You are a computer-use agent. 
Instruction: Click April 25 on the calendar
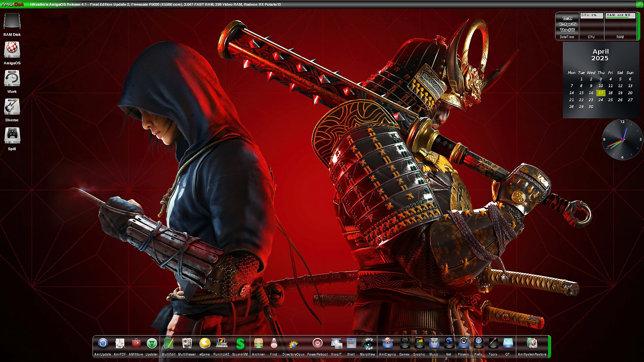click(x=610, y=100)
